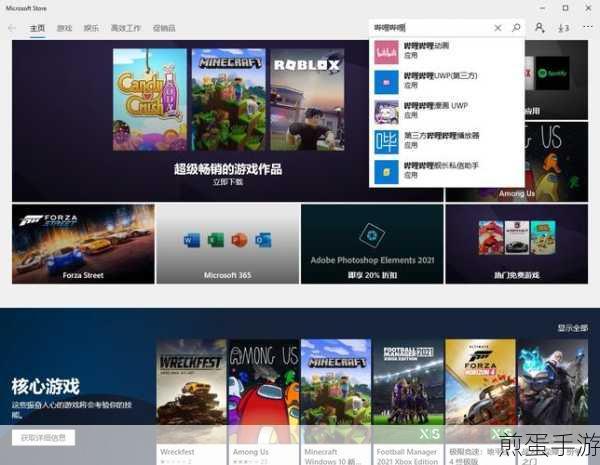
Task: Open Minecraft cover in top banner
Action: 228,100
